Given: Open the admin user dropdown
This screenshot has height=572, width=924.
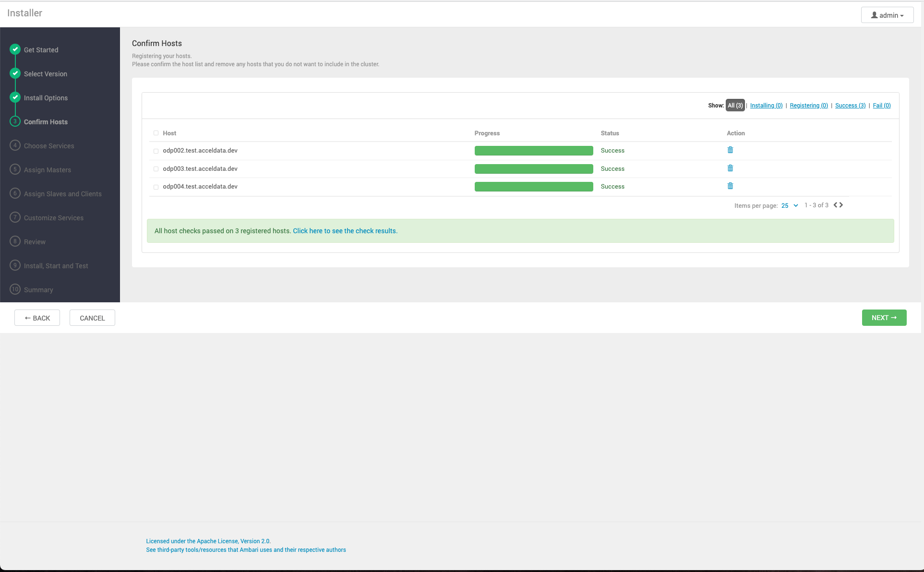Looking at the screenshot, I should pyautogui.click(x=887, y=15).
